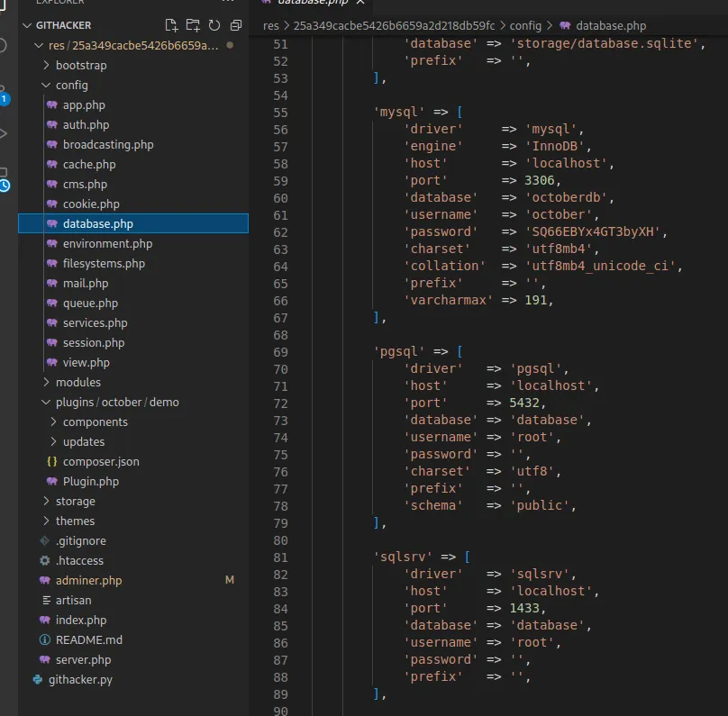Expand the storage folder
Screen dimensions: 728x716
[75, 501]
